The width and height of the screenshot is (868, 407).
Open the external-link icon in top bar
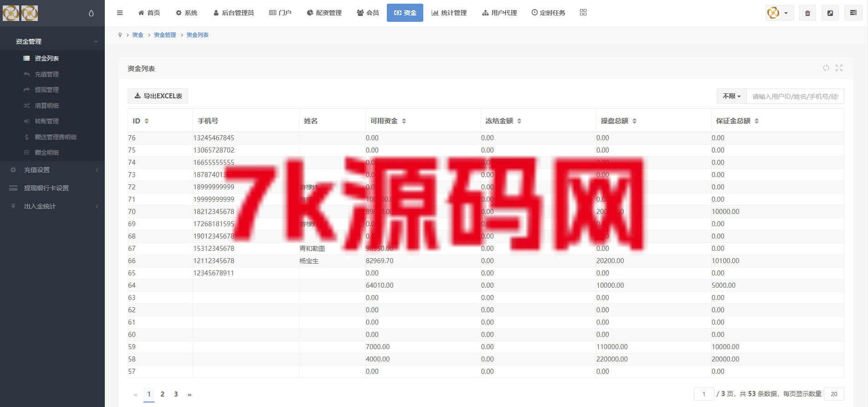pyautogui.click(x=830, y=13)
